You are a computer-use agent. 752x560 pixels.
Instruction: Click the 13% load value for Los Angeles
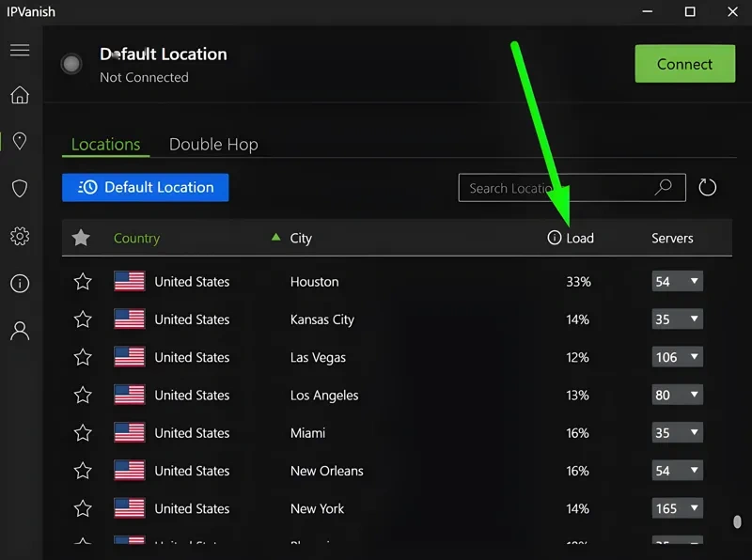pyautogui.click(x=577, y=395)
